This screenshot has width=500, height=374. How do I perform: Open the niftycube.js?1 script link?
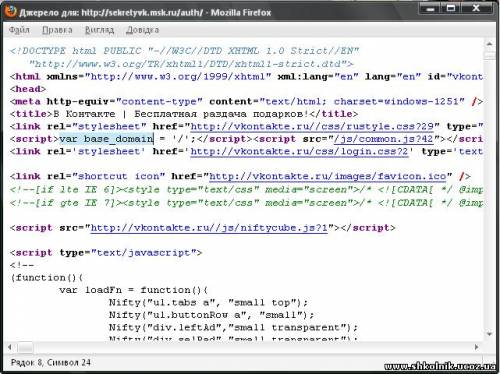click(x=209, y=228)
